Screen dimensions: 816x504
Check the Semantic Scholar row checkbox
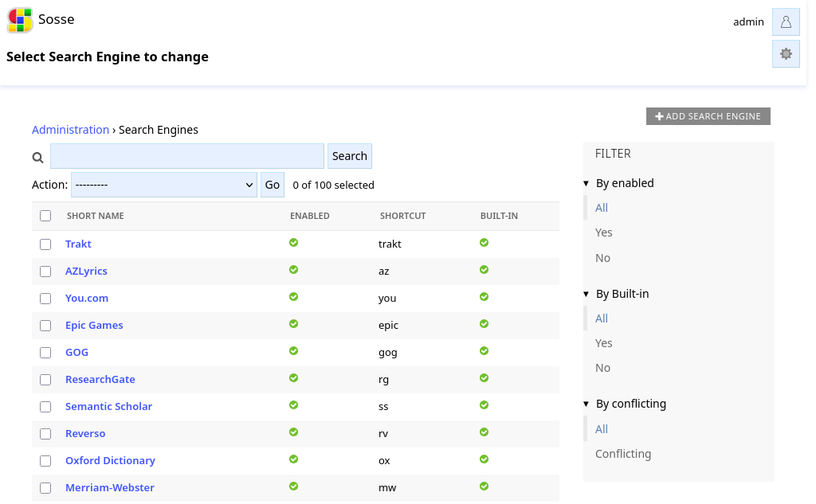[45, 407]
